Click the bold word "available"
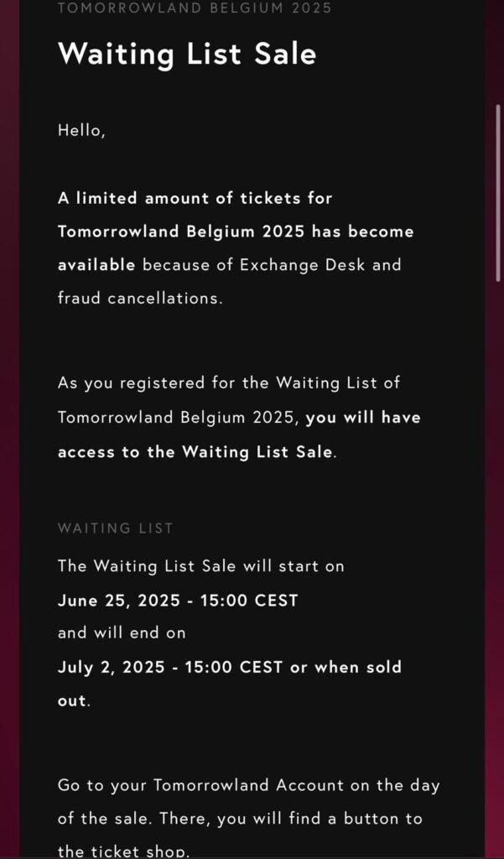Image resolution: width=504 pixels, height=859 pixels. click(96, 265)
